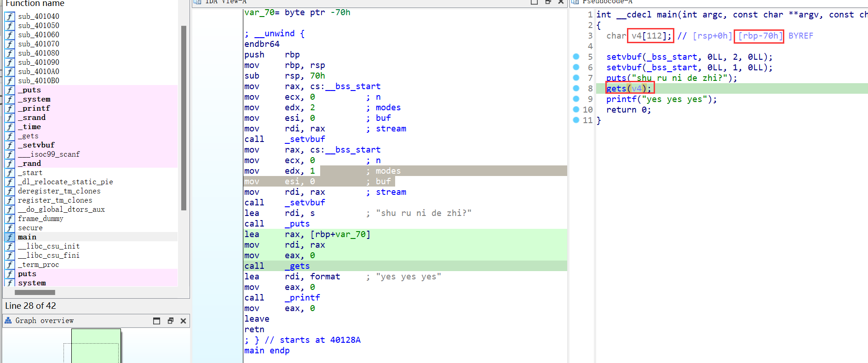Click the function icon beside _printf
Image resolution: width=868 pixels, height=363 pixels.
tap(10, 108)
